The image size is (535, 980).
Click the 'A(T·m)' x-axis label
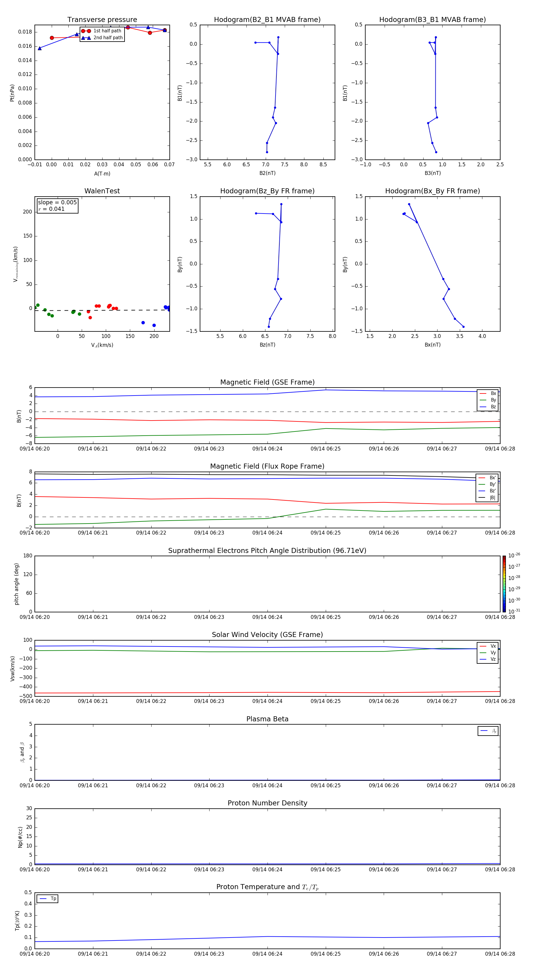pos(102,174)
